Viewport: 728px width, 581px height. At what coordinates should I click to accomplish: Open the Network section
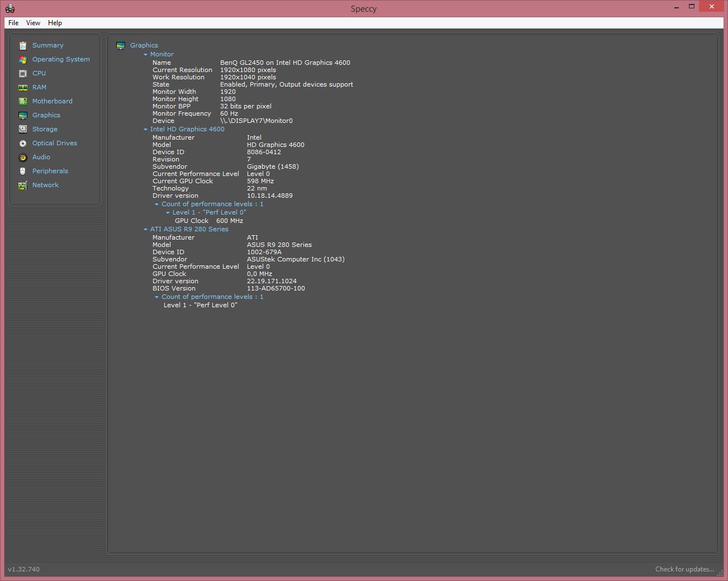click(45, 185)
